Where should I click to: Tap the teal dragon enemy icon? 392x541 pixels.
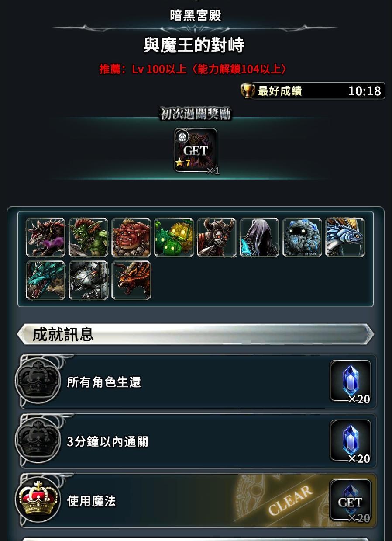(x=45, y=280)
